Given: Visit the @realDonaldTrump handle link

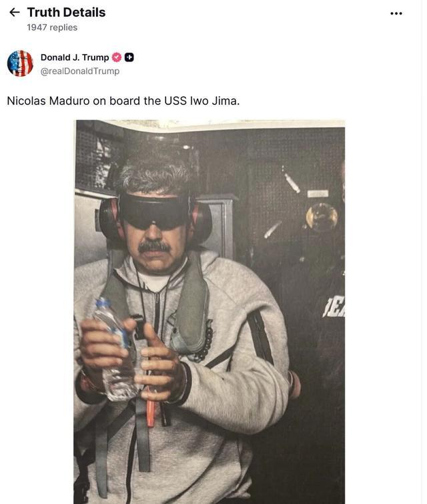Looking at the screenshot, I should coord(79,71).
